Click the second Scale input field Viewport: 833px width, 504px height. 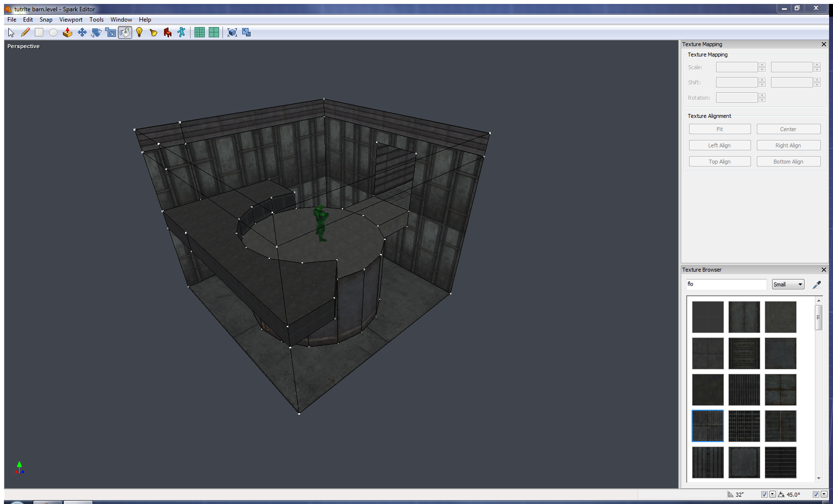(792, 67)
